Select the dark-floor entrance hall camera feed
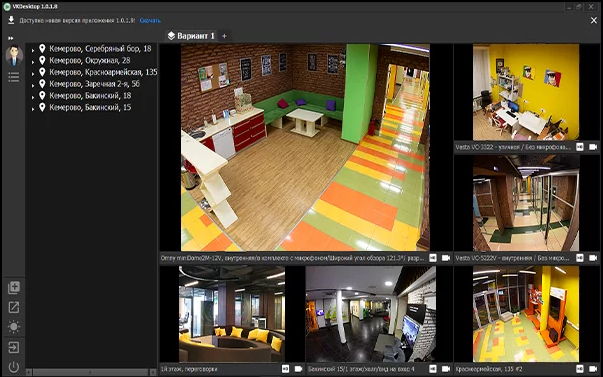Image resolution: width=603 pixels, height=377 pixels. coord(371,314)
